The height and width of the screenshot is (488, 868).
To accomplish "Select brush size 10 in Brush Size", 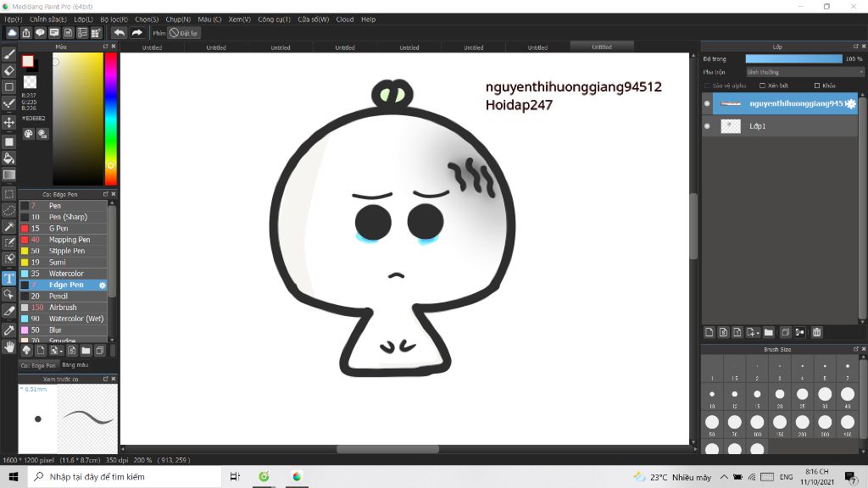I will coord(712,396).
